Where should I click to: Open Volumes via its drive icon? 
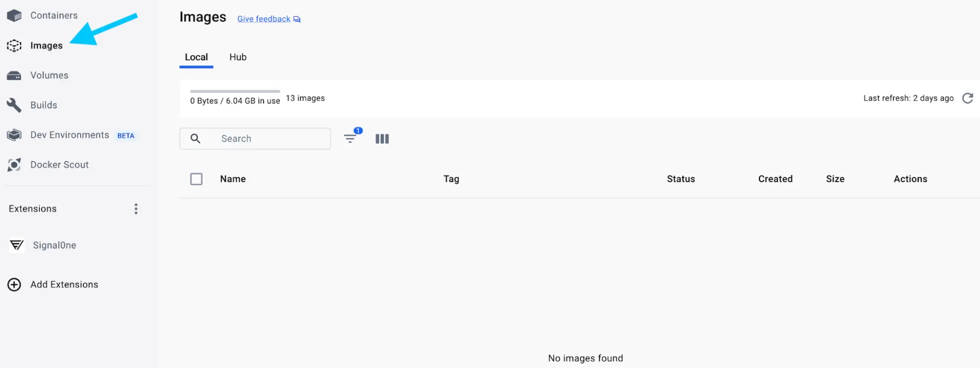pos(14,75)
